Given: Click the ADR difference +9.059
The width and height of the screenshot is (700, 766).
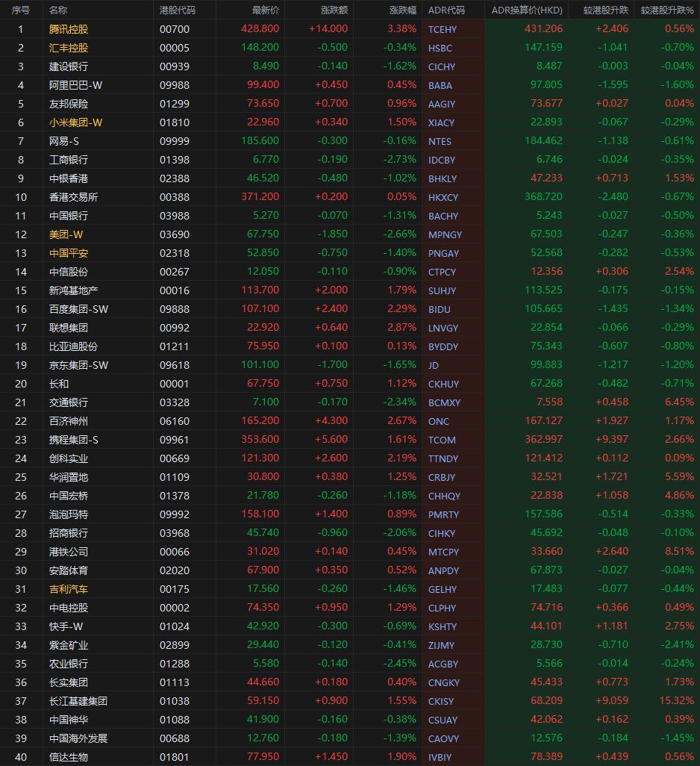Looking at the screenshot, I should tap(612, 700).
